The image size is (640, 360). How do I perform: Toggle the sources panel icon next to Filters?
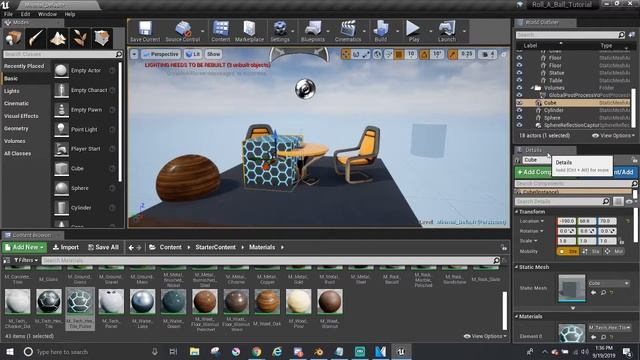tap(7, 260)
